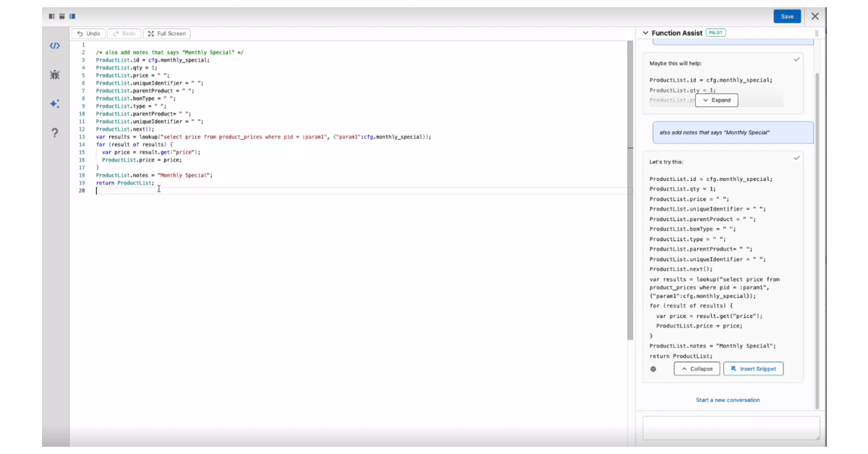Switch editor to Full Screen

point(166,33)
